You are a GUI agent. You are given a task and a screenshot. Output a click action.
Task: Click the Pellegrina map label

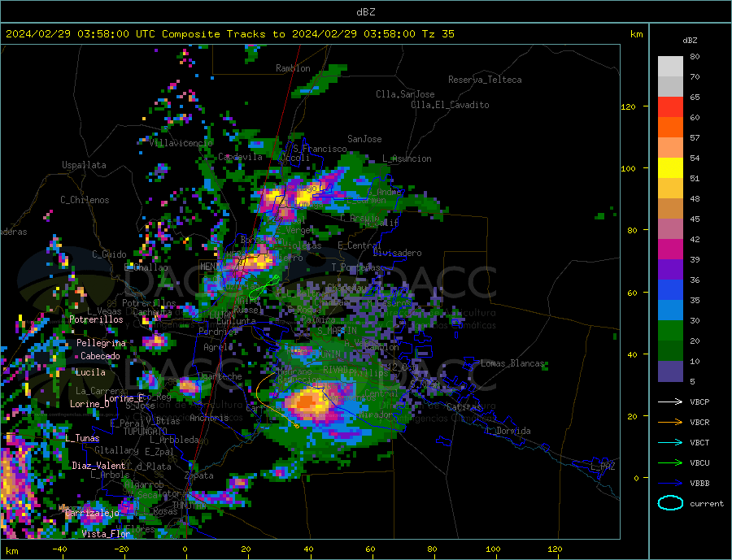[101, 343]
